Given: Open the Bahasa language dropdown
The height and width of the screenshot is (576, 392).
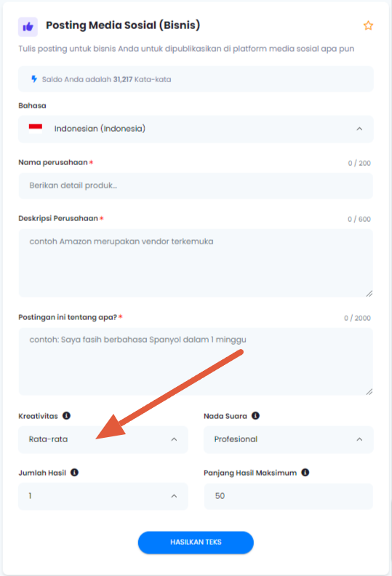Looking at the screenshot, I should (196, 129).
